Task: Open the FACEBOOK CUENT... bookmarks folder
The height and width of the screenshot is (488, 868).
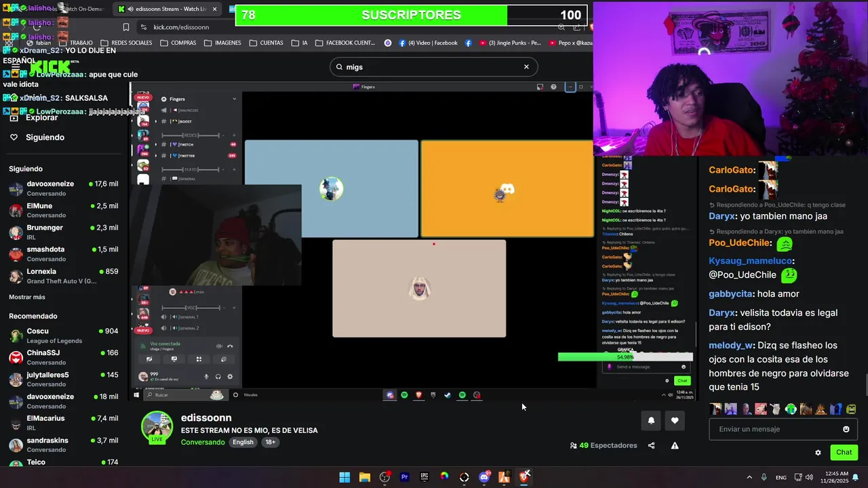Action: [345, 43]
